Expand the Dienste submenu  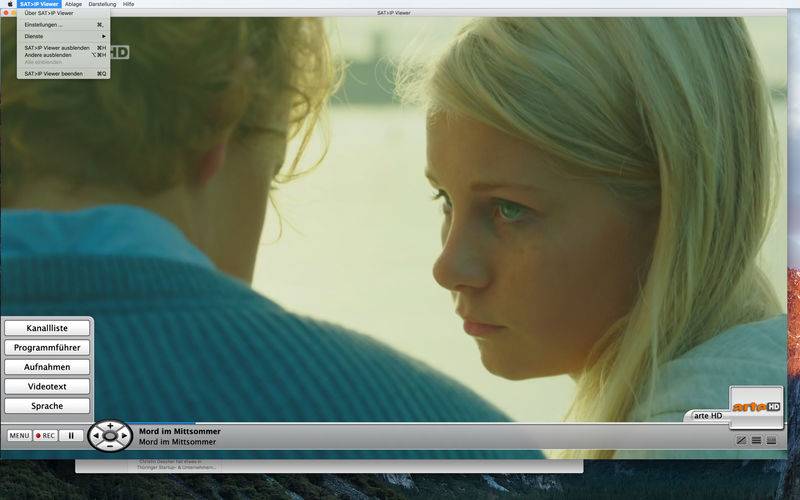click(x=63, y=36)
